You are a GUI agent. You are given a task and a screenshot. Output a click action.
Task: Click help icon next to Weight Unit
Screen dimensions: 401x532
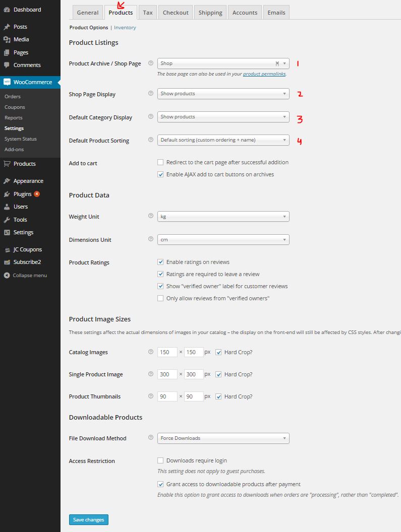151,216
